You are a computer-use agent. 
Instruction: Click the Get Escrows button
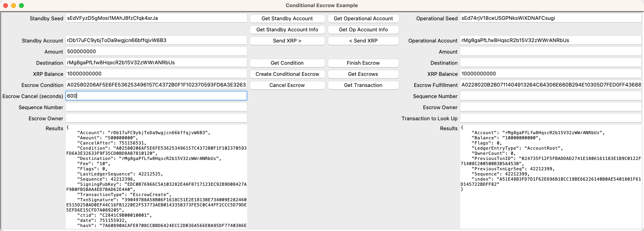coord(363,74)
